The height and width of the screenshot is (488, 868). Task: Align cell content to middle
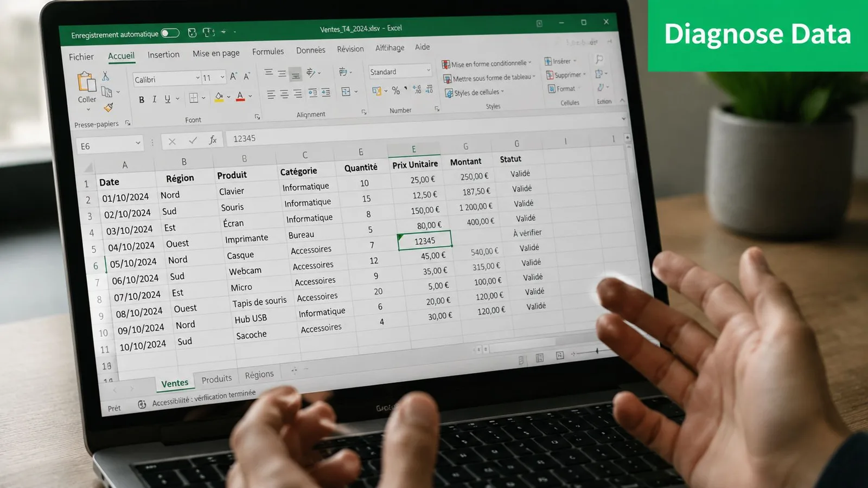coord(282,73)
